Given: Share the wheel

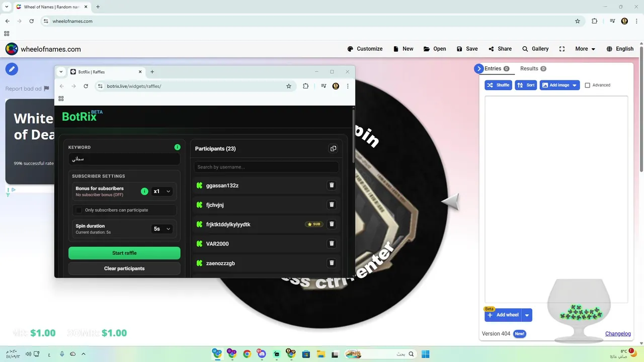Looking at the screenshot, I should click(x=500, y=49).
